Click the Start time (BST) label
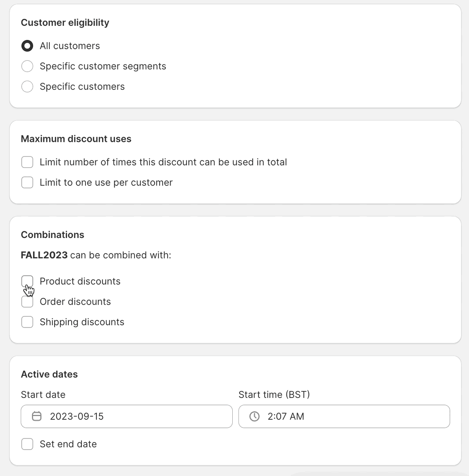 tap(274, 394)
